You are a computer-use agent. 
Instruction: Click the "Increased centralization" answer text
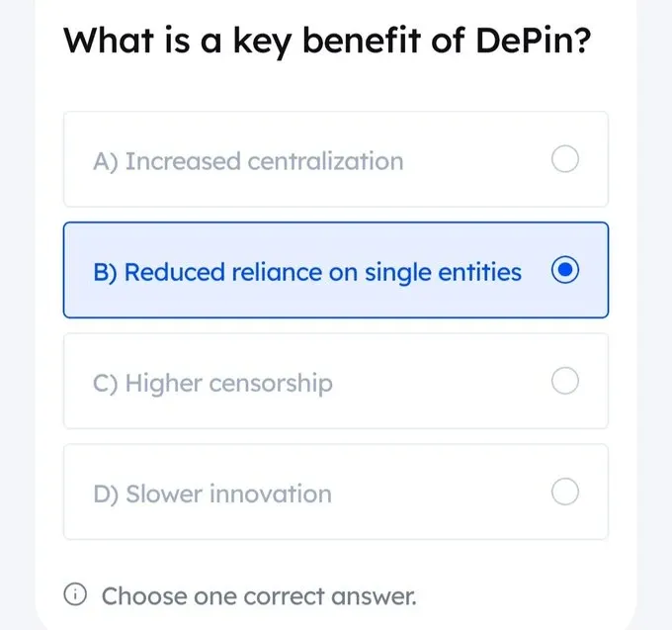pos(264,161)
